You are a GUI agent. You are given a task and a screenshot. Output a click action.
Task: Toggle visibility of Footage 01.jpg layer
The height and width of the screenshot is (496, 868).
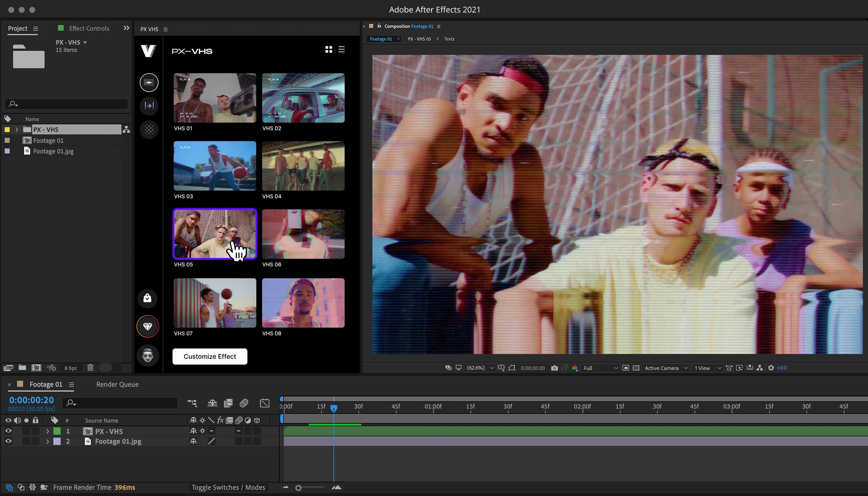8,441
